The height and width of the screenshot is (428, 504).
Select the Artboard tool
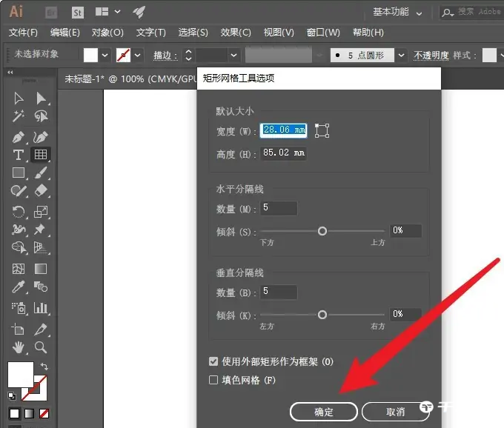click(x=18, y=330)
